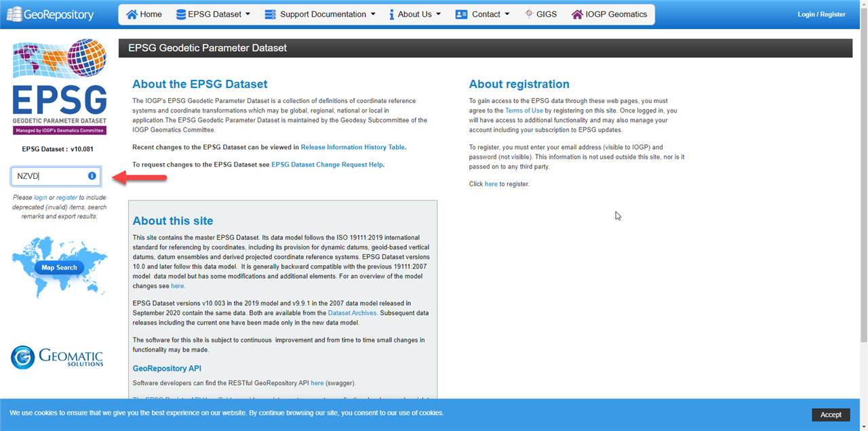Image resolution: width=868 pixels, height=431 pixels.
Task: Open the IOGP Geomatics menu item
Action: tap(609, 14)
